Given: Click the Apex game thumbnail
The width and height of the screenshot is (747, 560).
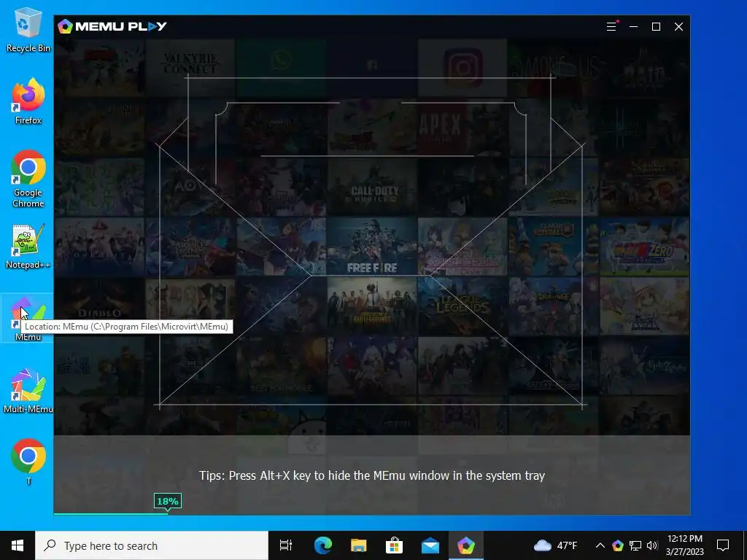Looking at the screenshot, I should click(x=462, y=127).
